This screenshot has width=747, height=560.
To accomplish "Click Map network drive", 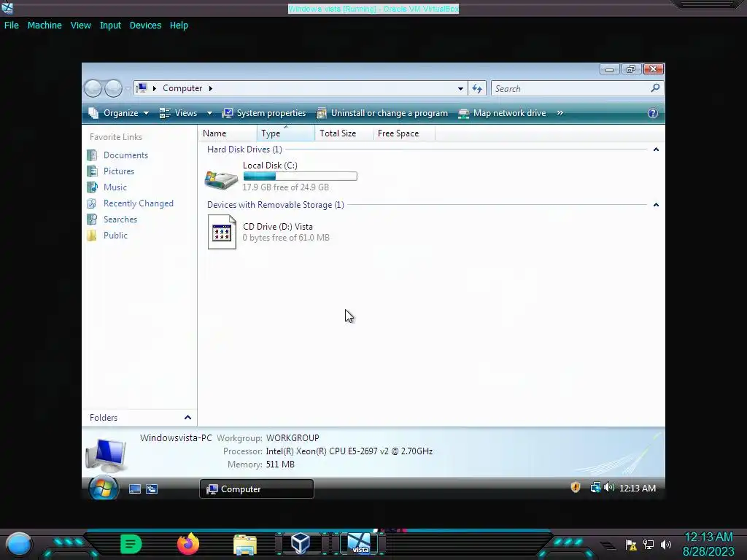I will (502, 113).
